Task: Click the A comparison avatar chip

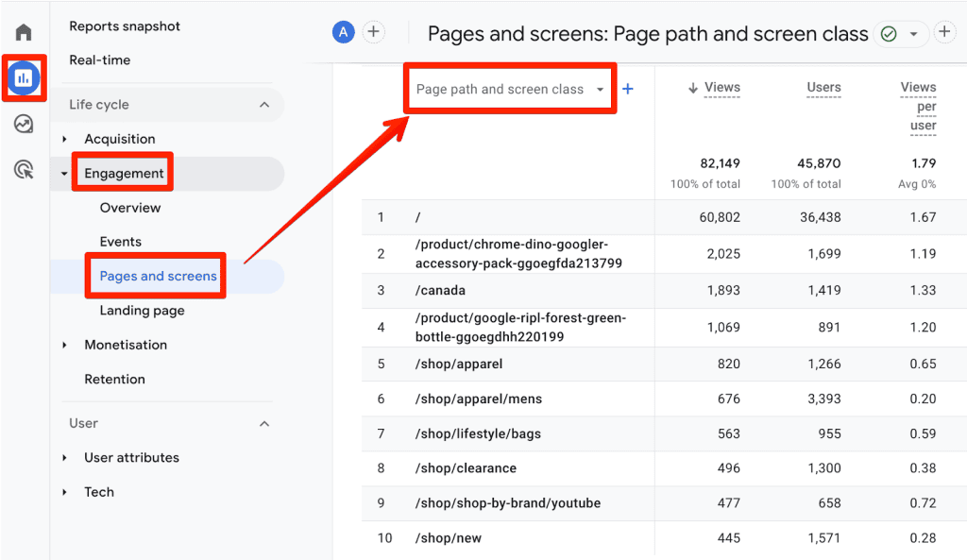Action: (343, 31)
